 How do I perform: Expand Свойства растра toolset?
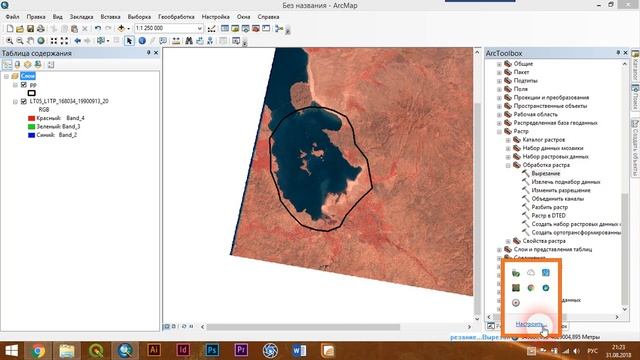(x=508, y=241)
